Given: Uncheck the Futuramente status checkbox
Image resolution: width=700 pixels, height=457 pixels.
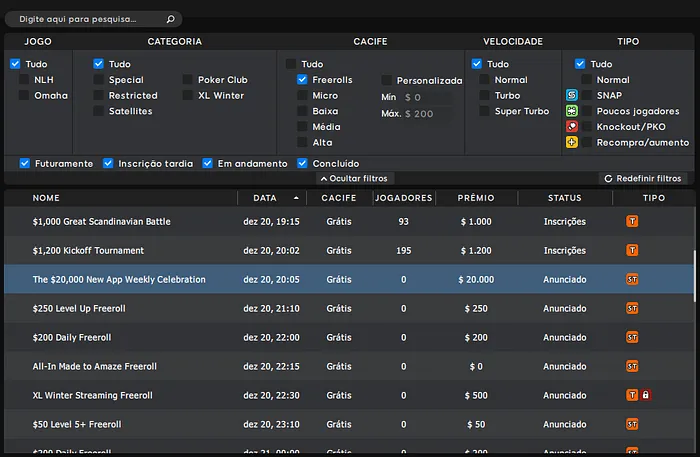Looking at the screenshot, I should click(25, 163).
